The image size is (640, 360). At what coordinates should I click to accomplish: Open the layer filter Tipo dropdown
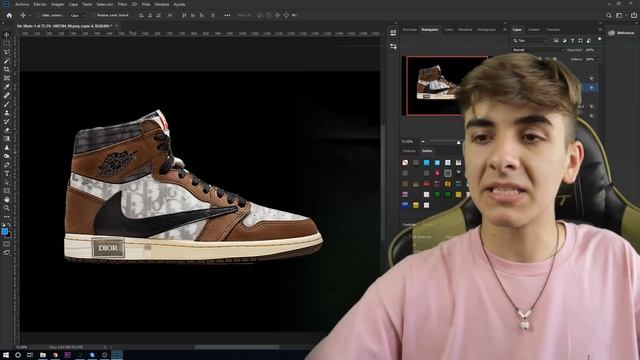click(x=530, y=40)
